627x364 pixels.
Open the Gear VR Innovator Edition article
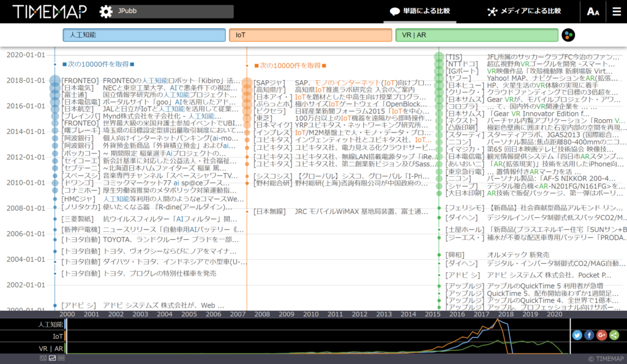click(x=518, y=113)
